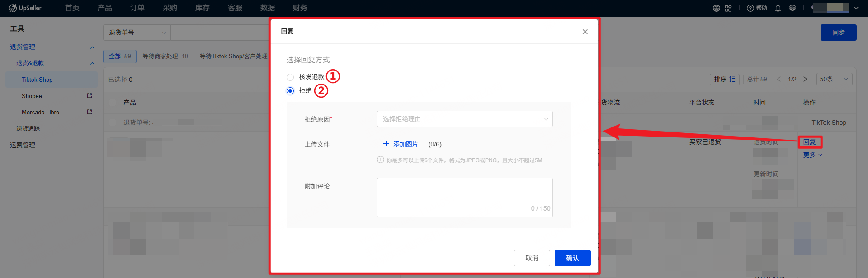
Task: Open the notification bell
Action: 778,8
